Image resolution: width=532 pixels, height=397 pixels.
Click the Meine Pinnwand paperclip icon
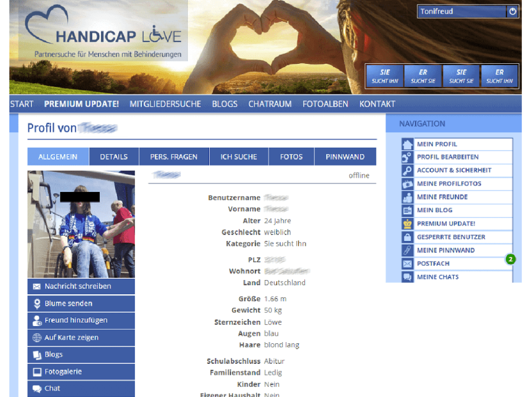(x=408, y=250)
